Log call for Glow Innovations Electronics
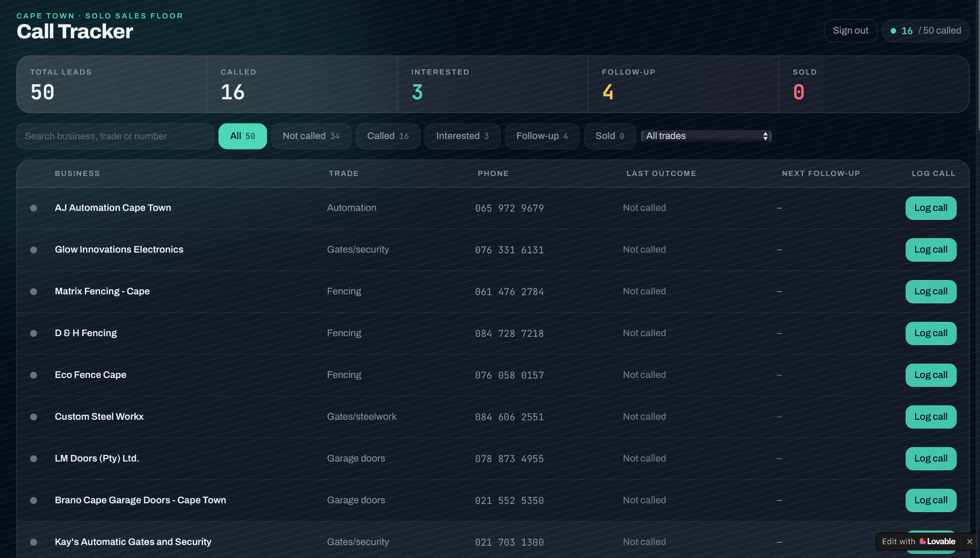 [931, 250]
